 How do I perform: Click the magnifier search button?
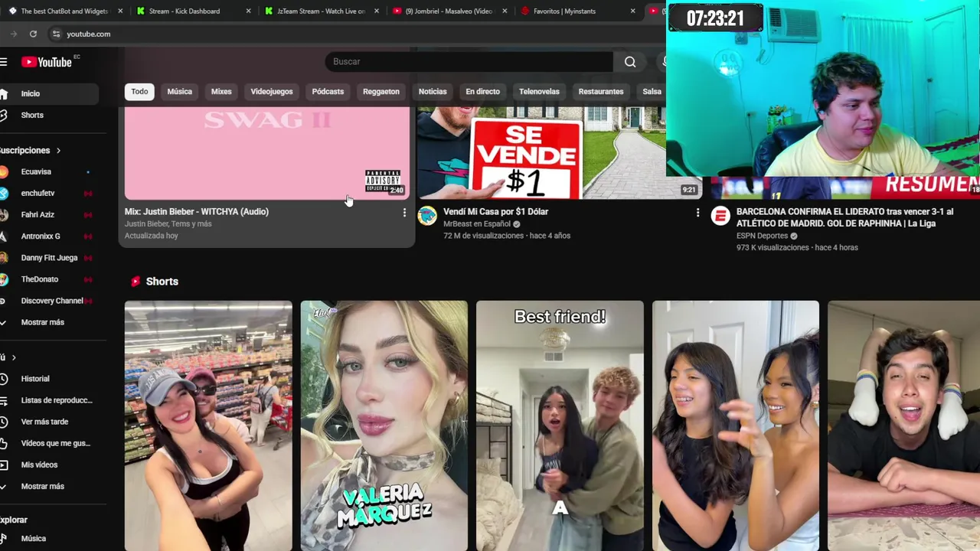[630, 62]
